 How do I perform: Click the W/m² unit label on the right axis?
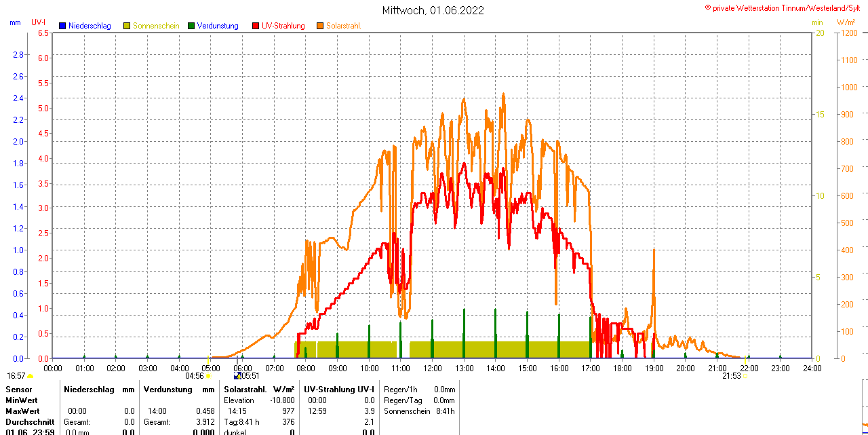[x=846, y=22]
